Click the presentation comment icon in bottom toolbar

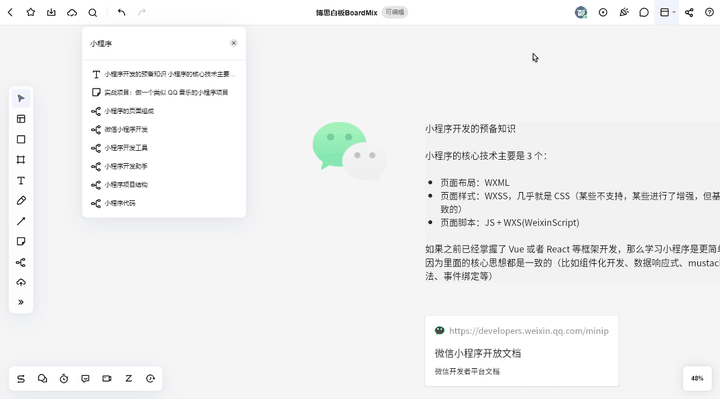pyautogui.click(x=85, y=379)
